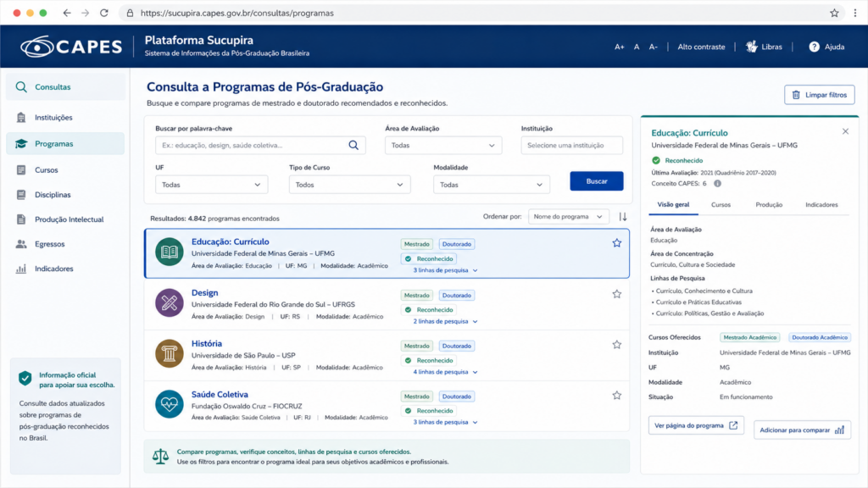Open Educação: Currículo program title
Viewport: 868px width, 488px height.
(231, 241)
